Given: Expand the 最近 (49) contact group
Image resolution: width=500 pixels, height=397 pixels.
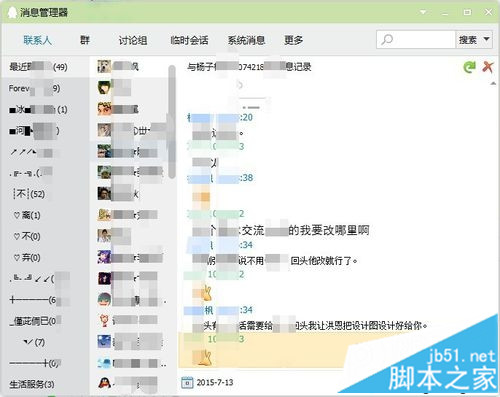Looking at the screenshot, I should [38, 67].
